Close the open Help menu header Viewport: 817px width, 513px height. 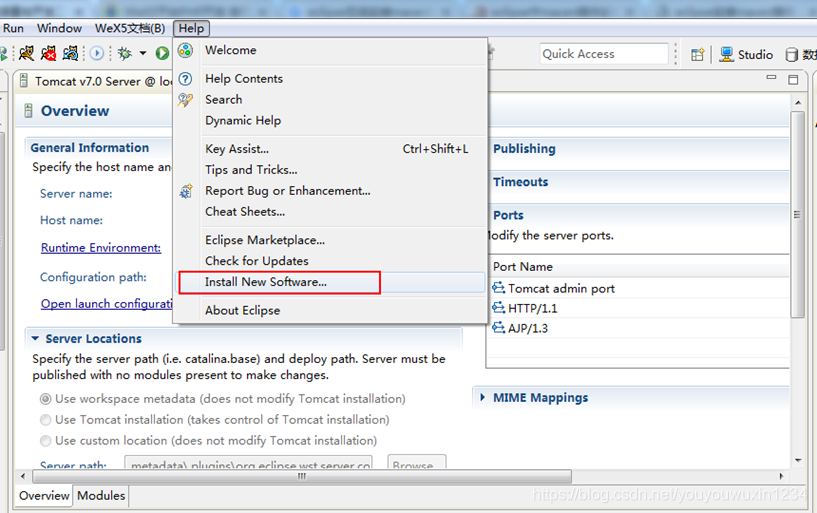pyautogui.click(x=191, y=28)
